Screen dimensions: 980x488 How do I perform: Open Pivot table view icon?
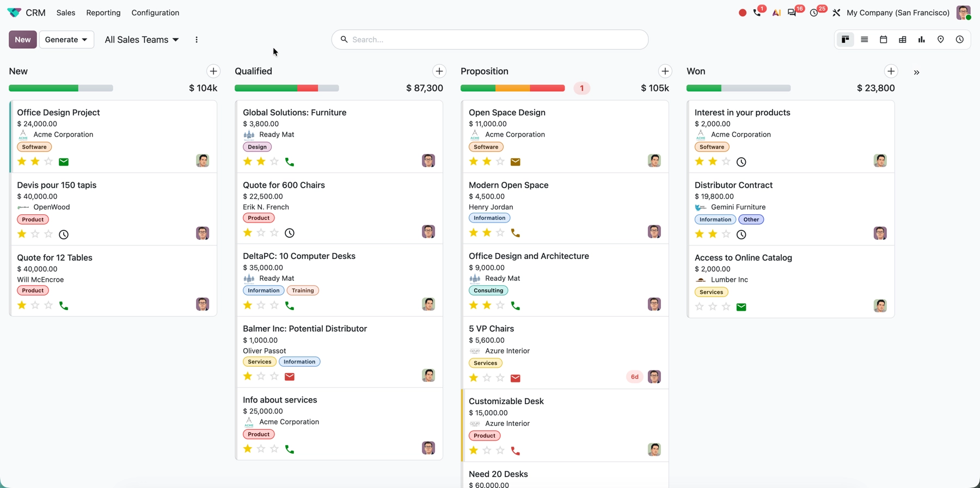pyautogui.click(x=903, y=40)
